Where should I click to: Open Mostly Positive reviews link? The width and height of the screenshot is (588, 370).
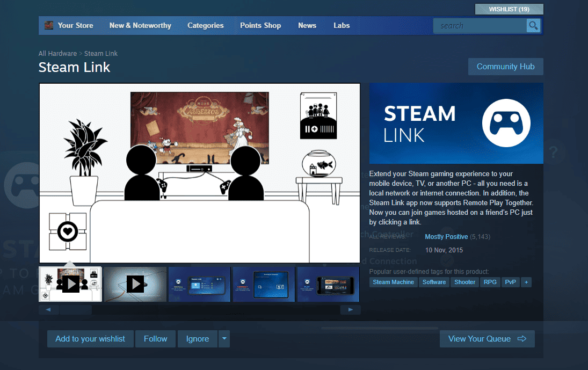point(446,236)
